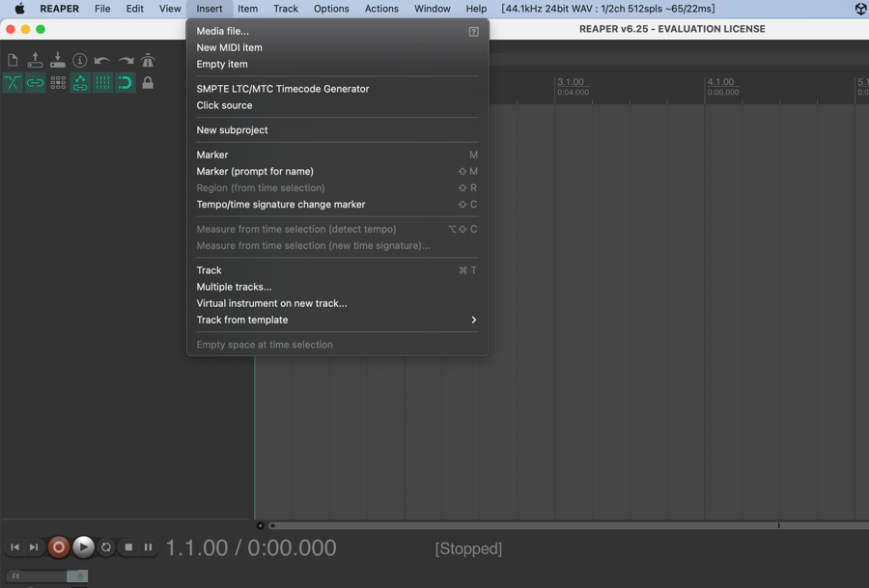The image size is (869, 588).
Task: Click the New Project toolbar icon
Action: pyautogui.click(x=13, y=61)
